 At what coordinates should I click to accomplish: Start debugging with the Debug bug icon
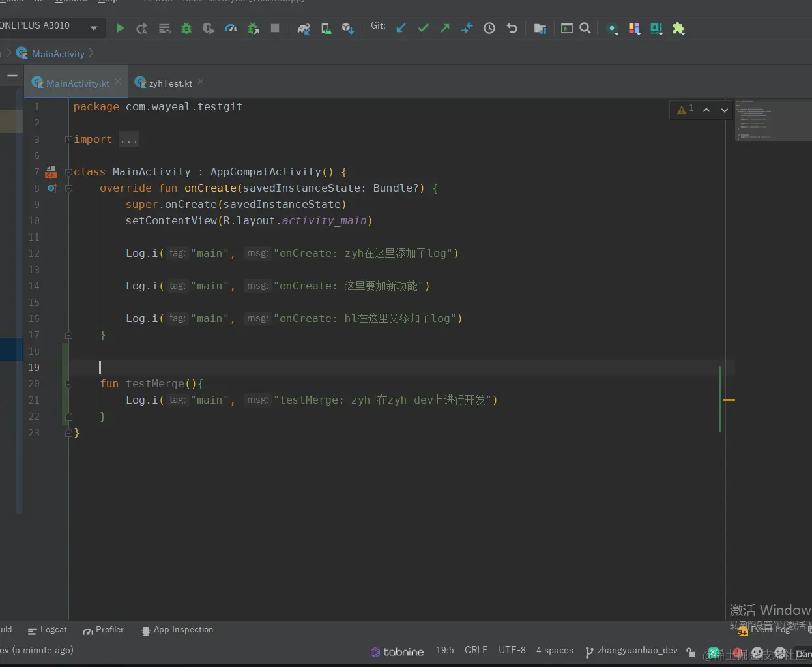(186, 28)
